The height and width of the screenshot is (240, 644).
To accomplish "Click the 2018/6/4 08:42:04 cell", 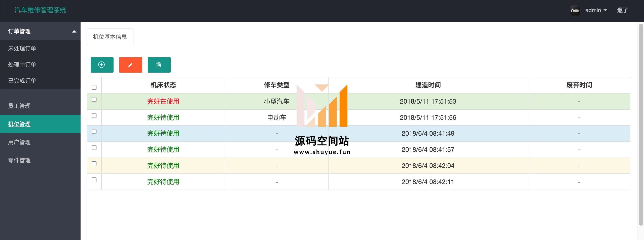I will click(x=428, y=166).
